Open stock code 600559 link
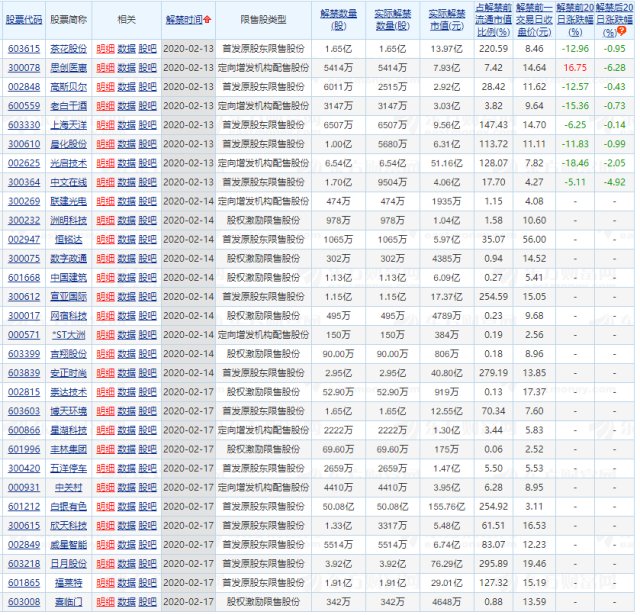The width and height of the screenshot is (640, 615). coord(24,106)
